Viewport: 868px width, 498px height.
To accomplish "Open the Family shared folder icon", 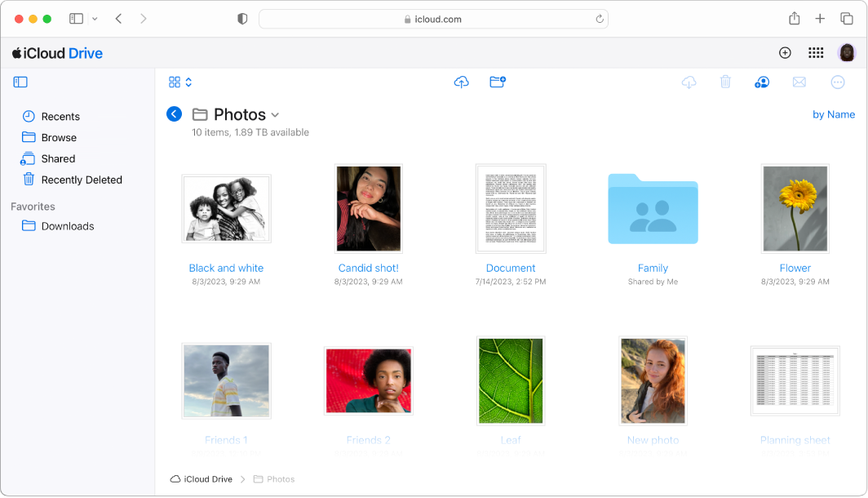I will (653, 209).
